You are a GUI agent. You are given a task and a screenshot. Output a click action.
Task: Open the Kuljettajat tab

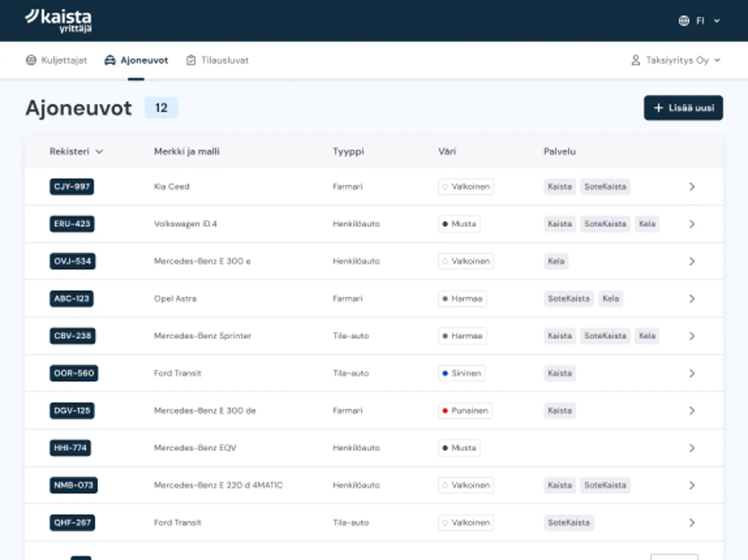[57, 60]
